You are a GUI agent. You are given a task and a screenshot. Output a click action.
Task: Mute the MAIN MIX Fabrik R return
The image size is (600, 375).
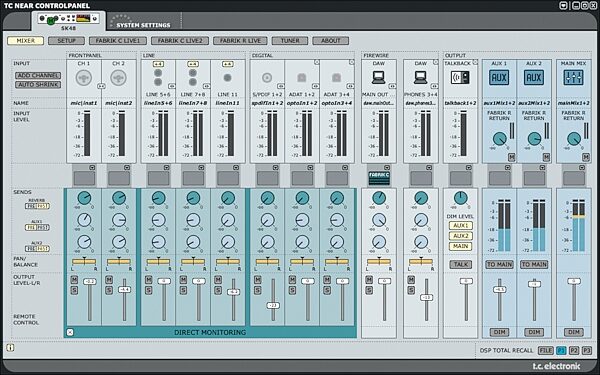coord(586,157)
